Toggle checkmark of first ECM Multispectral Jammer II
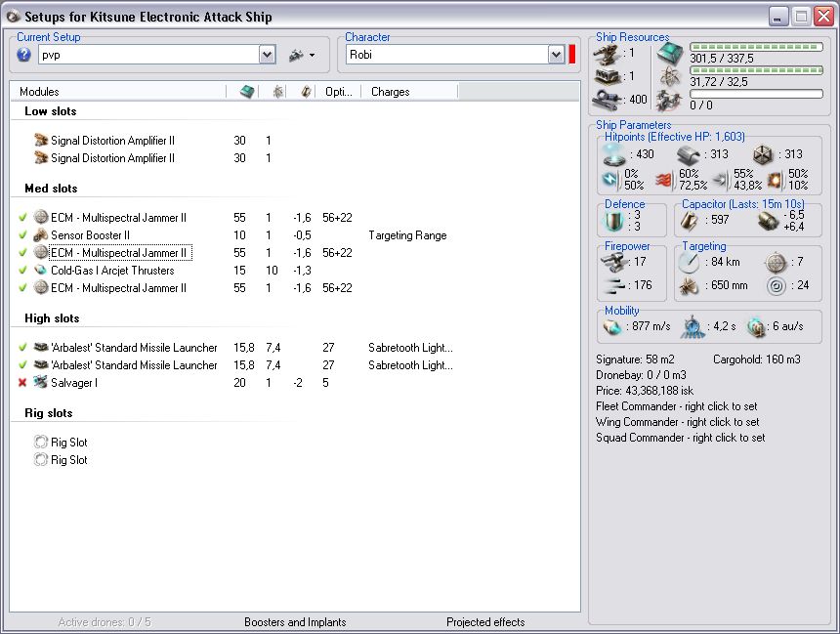 tap(22, 218)
